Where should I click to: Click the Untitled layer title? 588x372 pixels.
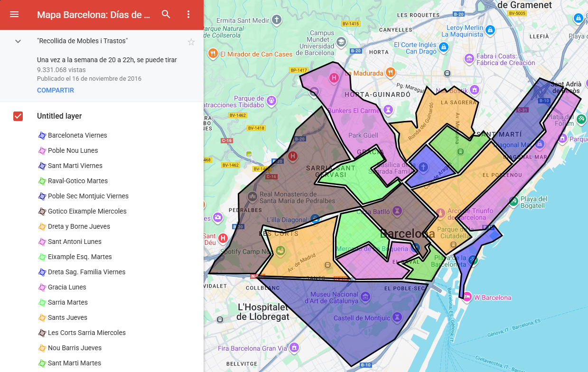pos(59,116)
